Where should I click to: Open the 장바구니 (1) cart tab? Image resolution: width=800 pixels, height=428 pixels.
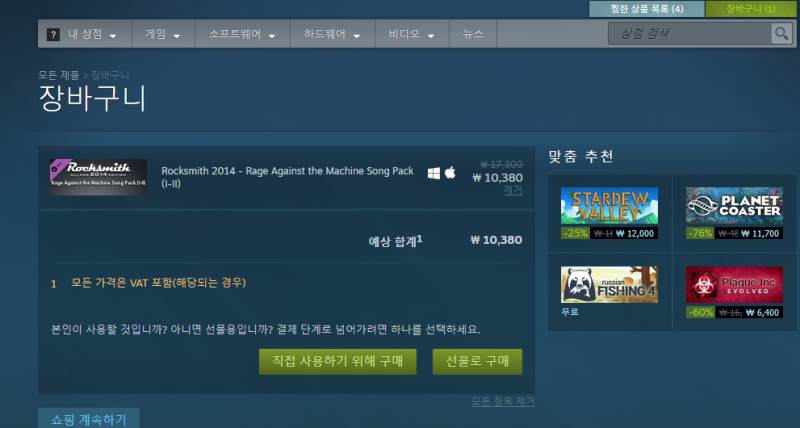pyautogui.click(x=751, y=9)
